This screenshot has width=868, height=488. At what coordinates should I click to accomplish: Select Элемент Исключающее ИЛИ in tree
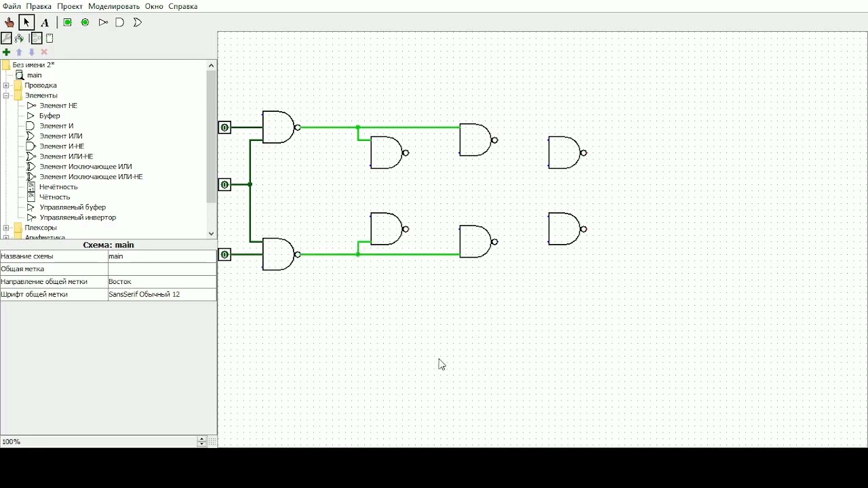click(85, 167)
